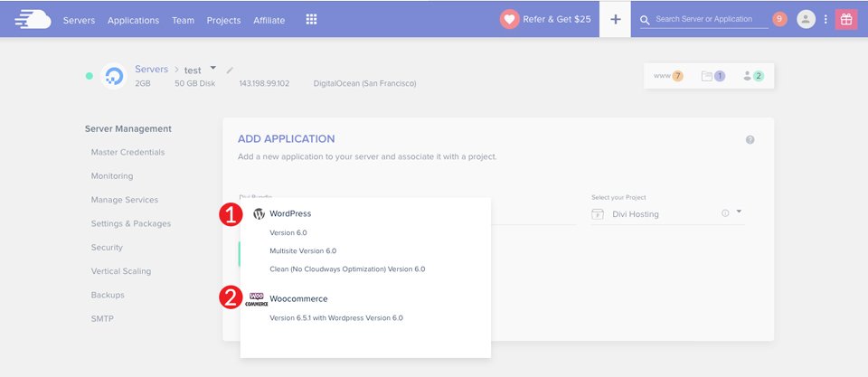Select WordPress Version 6.0 option
Screen dimensions: 868x377
tap(288, 232)
